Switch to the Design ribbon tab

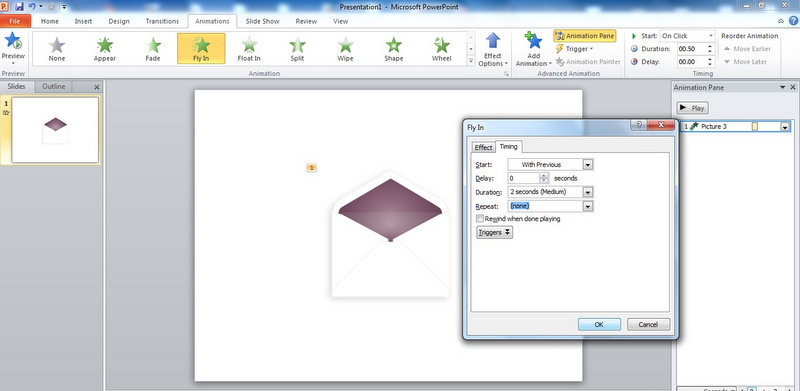pos(119,21)
